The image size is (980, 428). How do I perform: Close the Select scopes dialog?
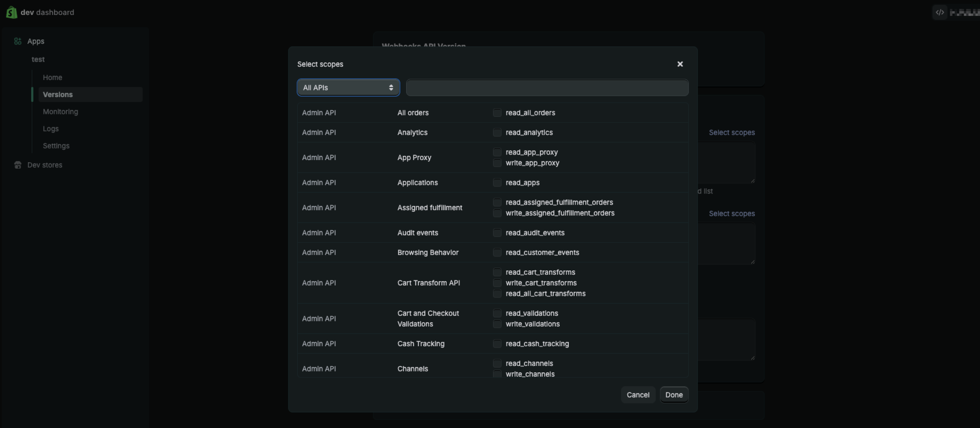click(680, 64)
